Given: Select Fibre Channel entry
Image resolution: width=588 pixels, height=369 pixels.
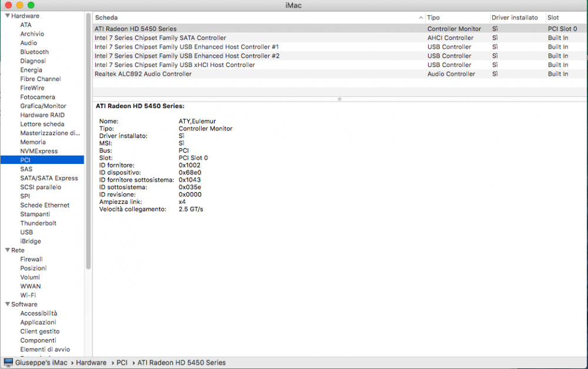Looking at the screenshot, I should pos(41,79).
